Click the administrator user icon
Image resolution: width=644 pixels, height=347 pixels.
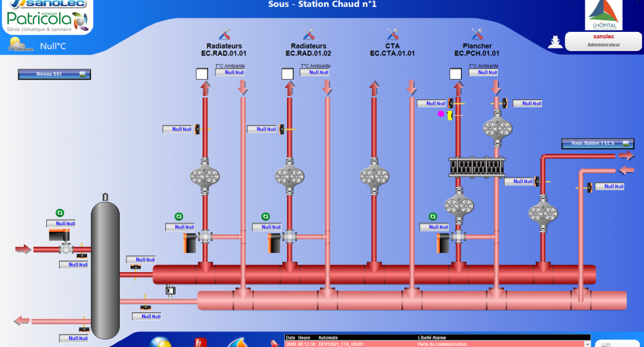[x=556, y=42]
